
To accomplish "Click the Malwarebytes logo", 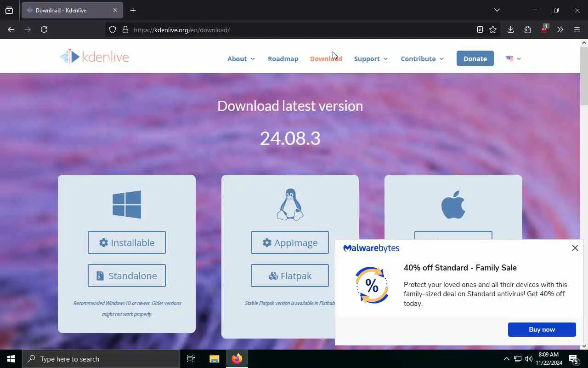I will pos(371,248).
